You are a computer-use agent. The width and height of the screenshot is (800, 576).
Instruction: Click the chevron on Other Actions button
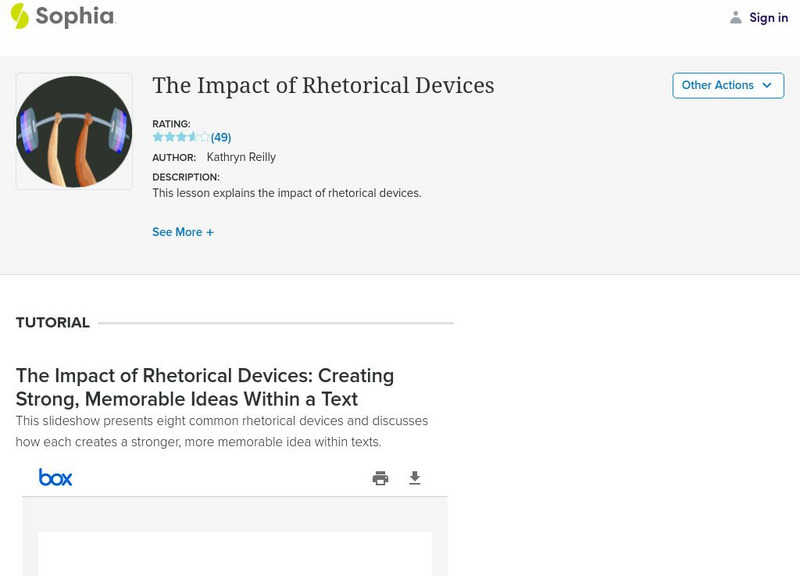click(767, 85)
